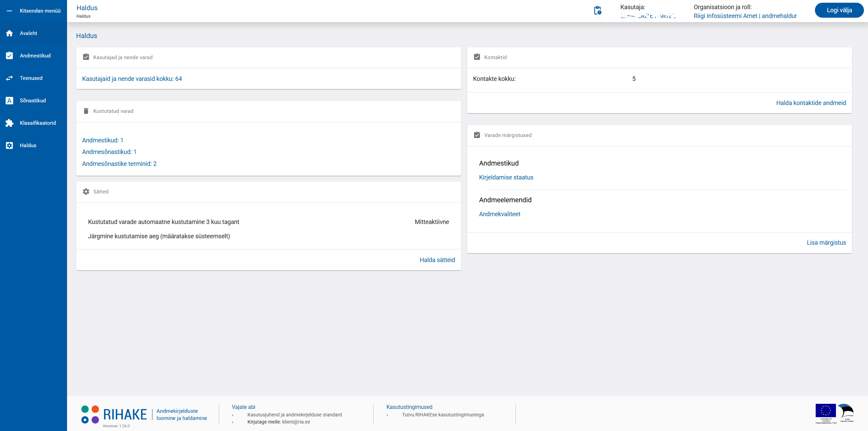Click the home icon beside Avaleht
Viewport: 868px width, 431px height.
click(x=10, y=33)
